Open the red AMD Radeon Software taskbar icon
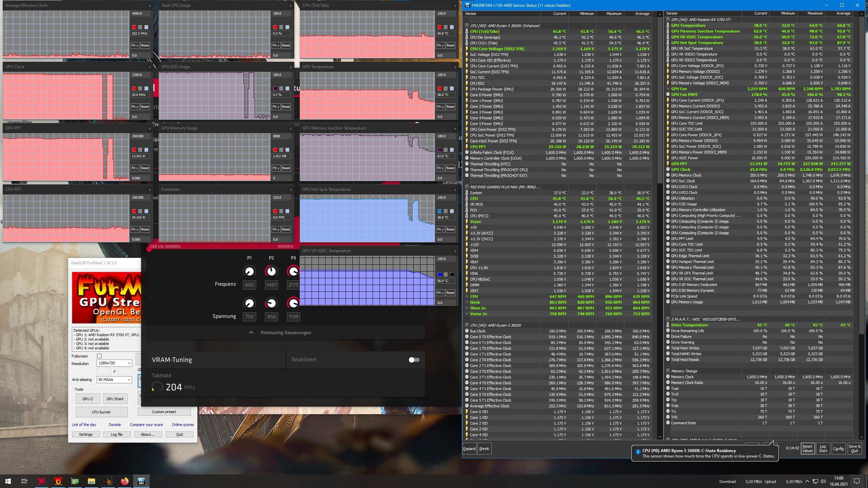The image size is (868, 488). pyautogui.click(x=41, y=481)
